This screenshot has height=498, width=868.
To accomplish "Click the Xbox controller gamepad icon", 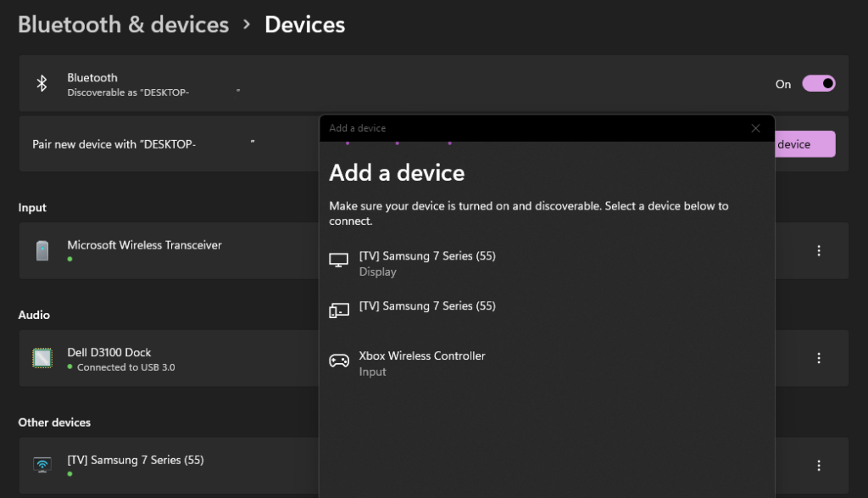I will coord(339,361).
